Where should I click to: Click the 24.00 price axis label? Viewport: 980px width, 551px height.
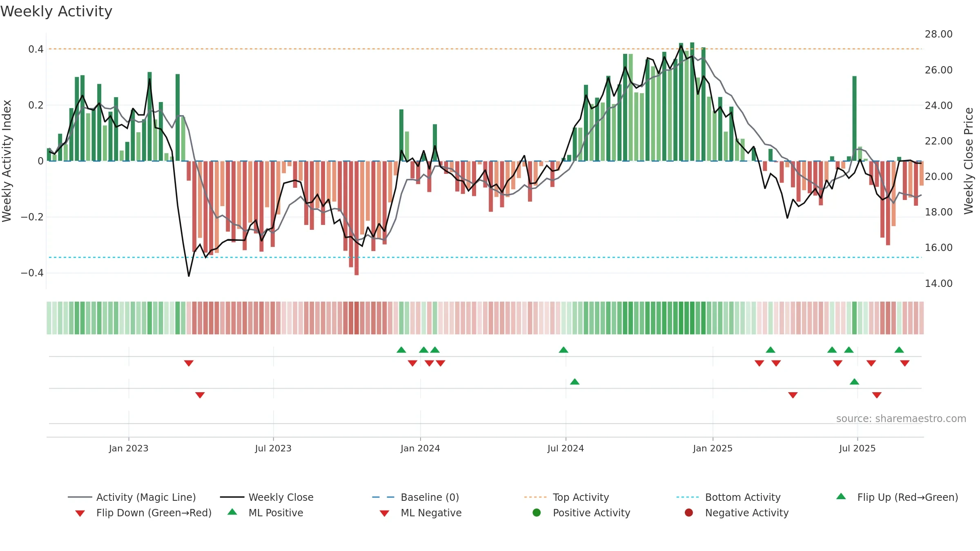click(x=938, y=105)
